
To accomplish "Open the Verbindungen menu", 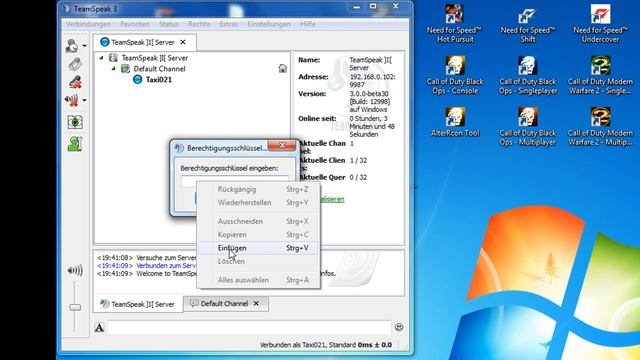I will click(88, 24).
